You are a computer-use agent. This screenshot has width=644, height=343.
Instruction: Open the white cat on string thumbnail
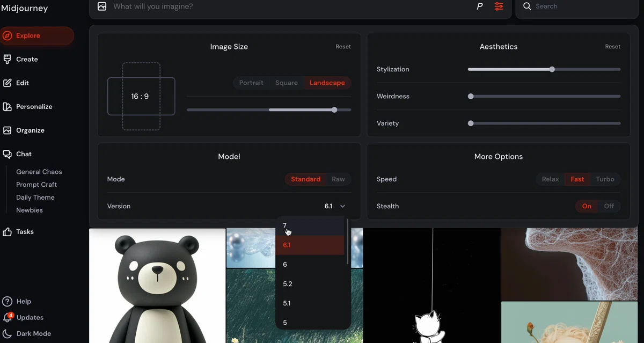click(x=432, y=286)
